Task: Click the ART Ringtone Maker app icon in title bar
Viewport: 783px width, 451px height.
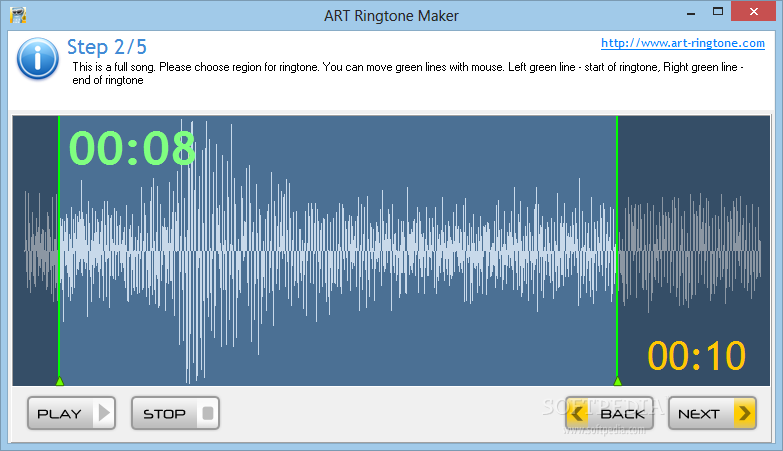Action: 18,15
